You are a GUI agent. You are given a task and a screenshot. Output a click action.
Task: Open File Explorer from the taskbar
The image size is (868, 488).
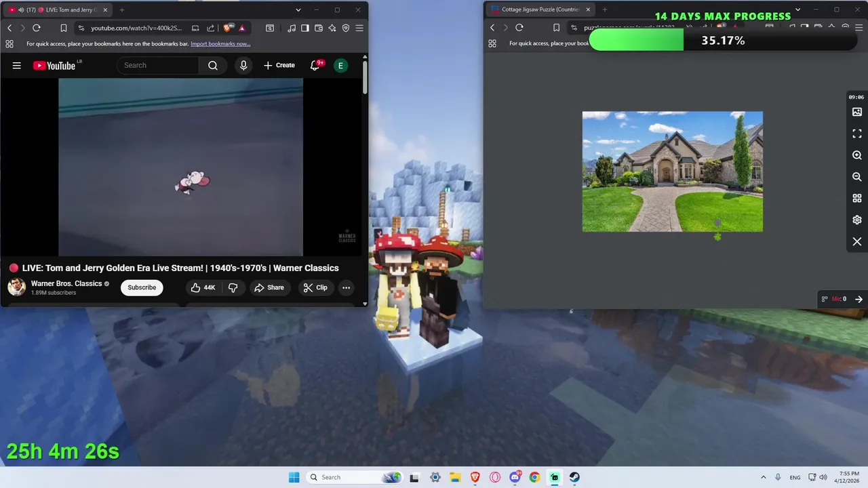(455, 477)
